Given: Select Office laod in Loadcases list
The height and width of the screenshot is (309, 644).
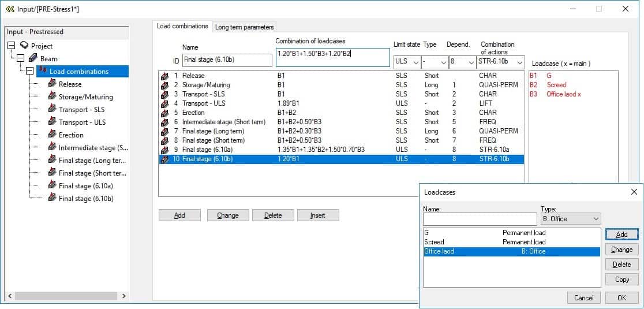Looking at the screenshot, I should tap(512, 251).
